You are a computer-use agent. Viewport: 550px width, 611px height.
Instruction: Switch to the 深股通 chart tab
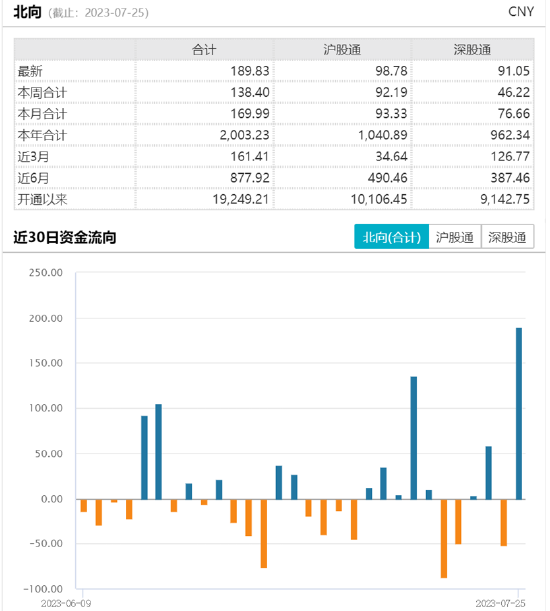[508, 237]
